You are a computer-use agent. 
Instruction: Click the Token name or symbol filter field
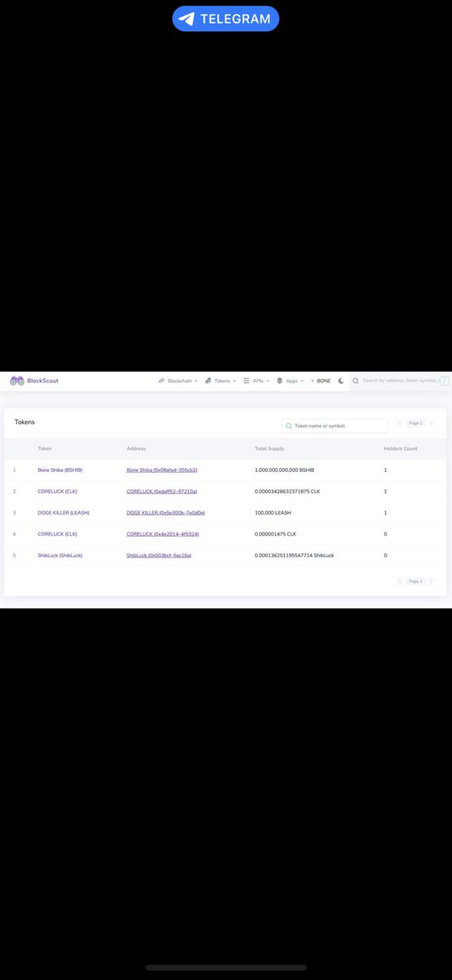335,425
